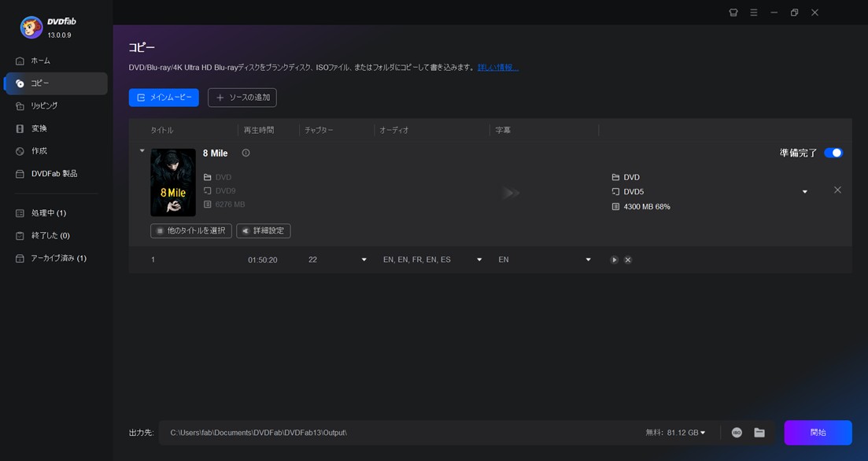Image resolution: width=868 pixels, height=461 pixels.
Task: Play preview for title 1 row
Action: [x=615, y=259]
